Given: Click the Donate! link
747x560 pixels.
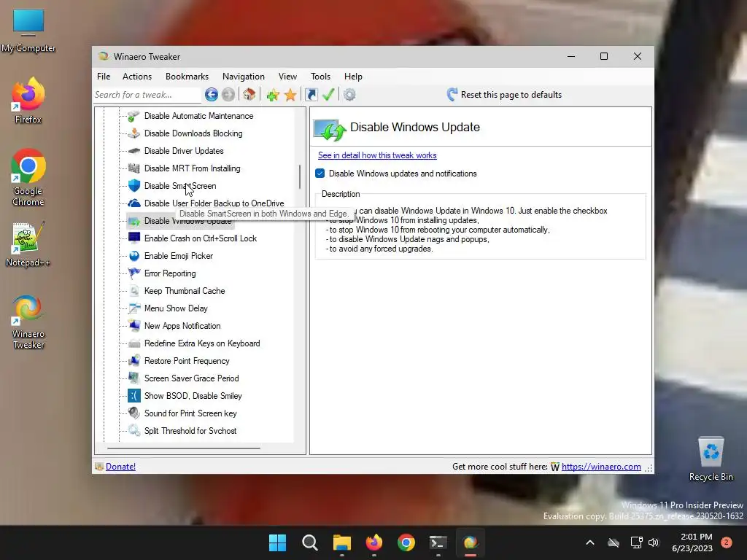Looking at the screenshot, I should tap(120, 467).
